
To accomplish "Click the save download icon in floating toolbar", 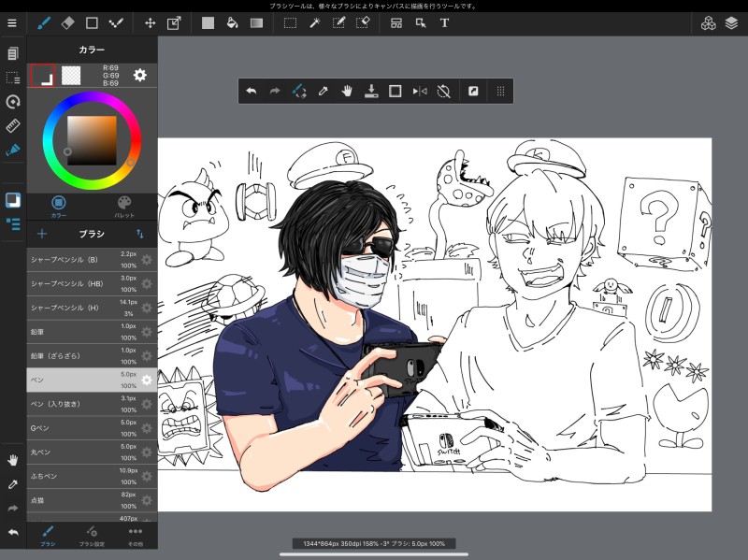I will (x=371, y=91).
